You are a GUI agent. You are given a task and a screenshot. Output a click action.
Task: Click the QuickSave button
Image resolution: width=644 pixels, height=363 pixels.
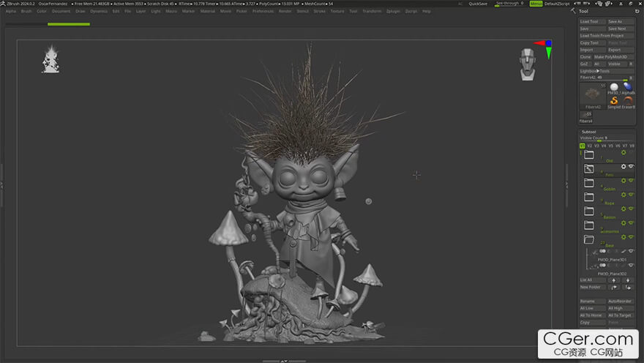[478, 4]
